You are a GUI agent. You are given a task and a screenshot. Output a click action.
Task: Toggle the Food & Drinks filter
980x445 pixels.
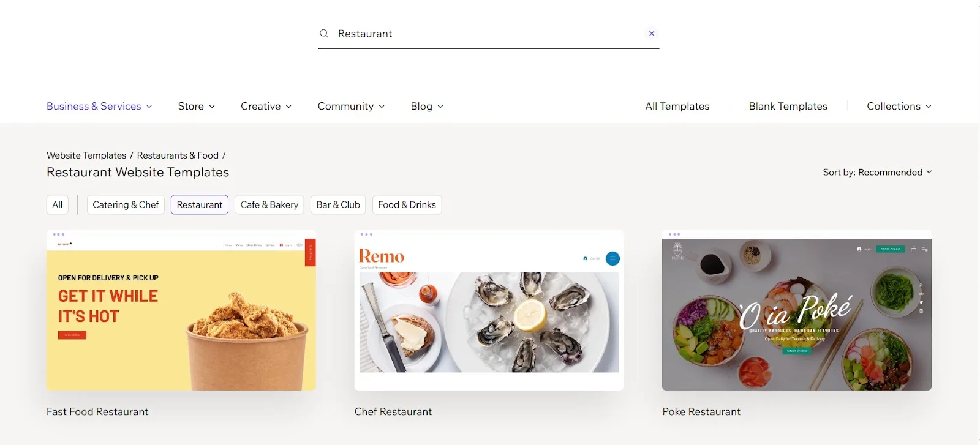[407, 204]
